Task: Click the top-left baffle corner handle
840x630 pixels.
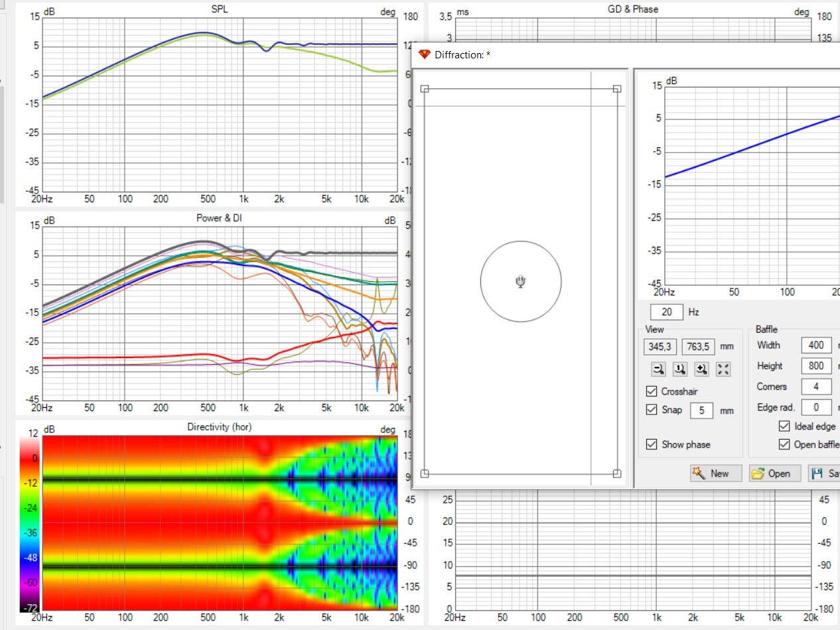Action: pos(425,89)
